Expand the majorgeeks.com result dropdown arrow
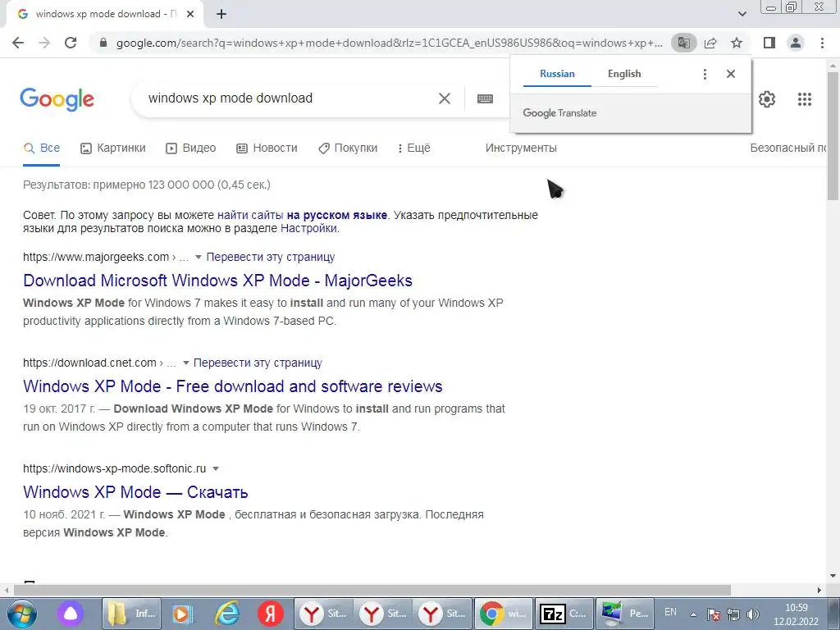Screen dimensions: 840x630 [199, 258]
